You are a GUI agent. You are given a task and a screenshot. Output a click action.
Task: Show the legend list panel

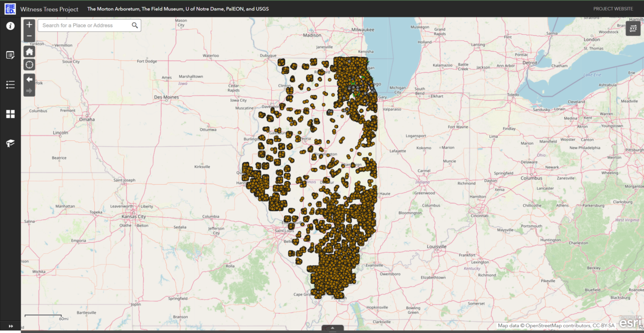point(10,84)
